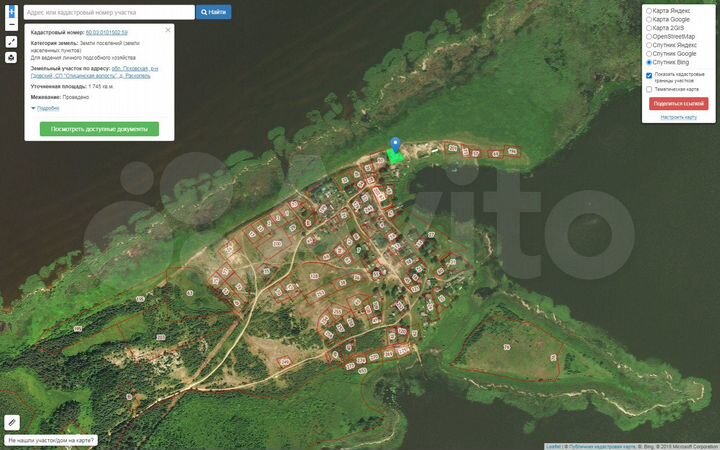The width and height of the screenshot is (720, 450).
Task: Select Карта Google map layer
Action: tap(649, 19)
